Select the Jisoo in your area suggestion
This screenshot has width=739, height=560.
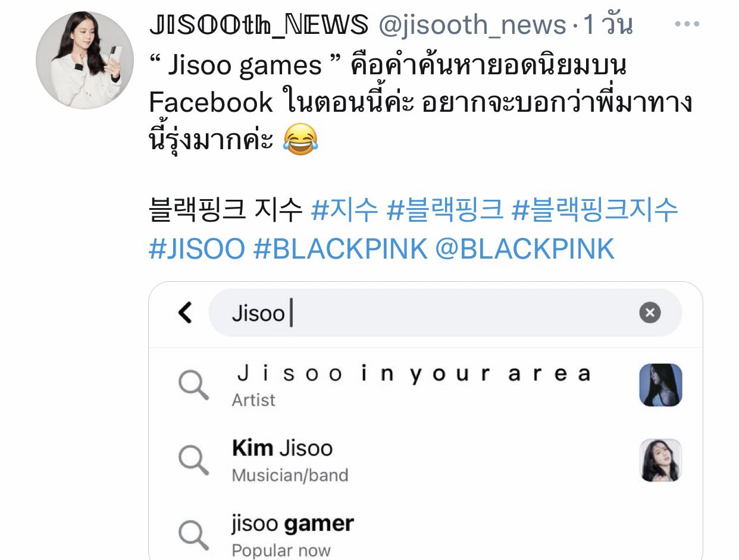pos(425,385)
